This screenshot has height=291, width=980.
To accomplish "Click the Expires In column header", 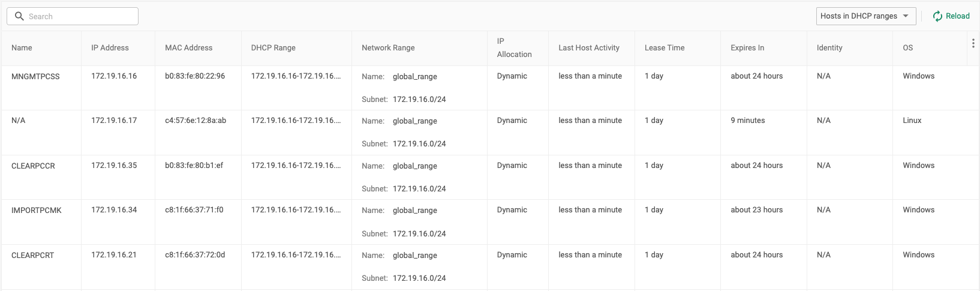I will [747, 48].
